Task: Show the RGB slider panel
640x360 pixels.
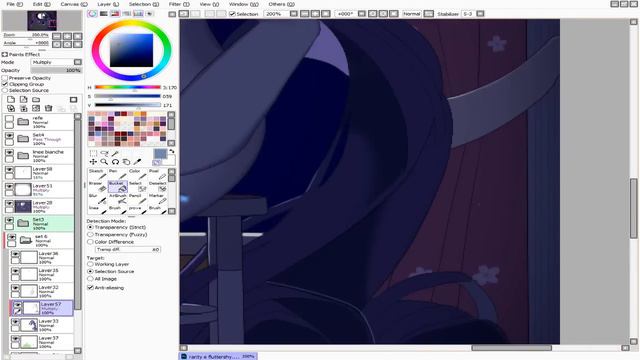Action: (104, 13)
